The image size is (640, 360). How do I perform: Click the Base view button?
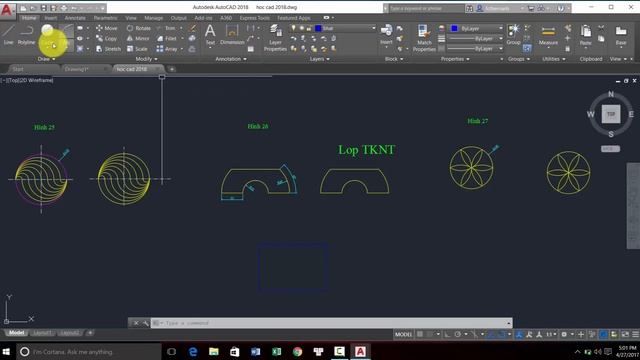click(621, 35)
